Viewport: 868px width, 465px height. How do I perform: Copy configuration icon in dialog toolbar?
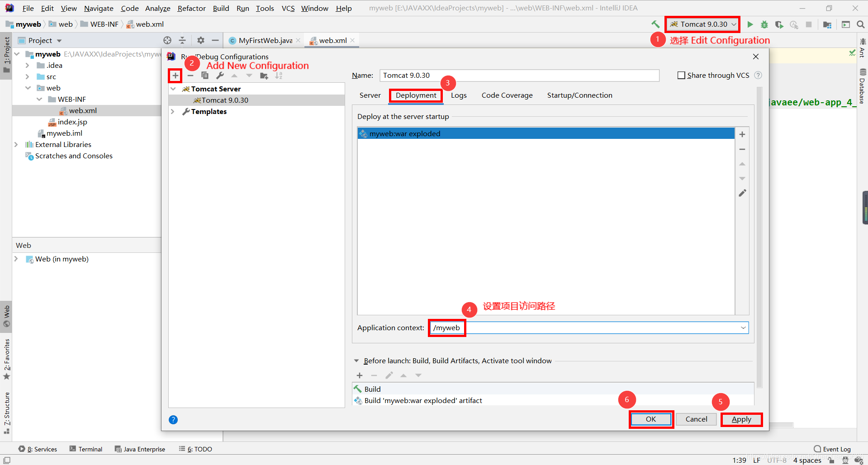[205, 76]
